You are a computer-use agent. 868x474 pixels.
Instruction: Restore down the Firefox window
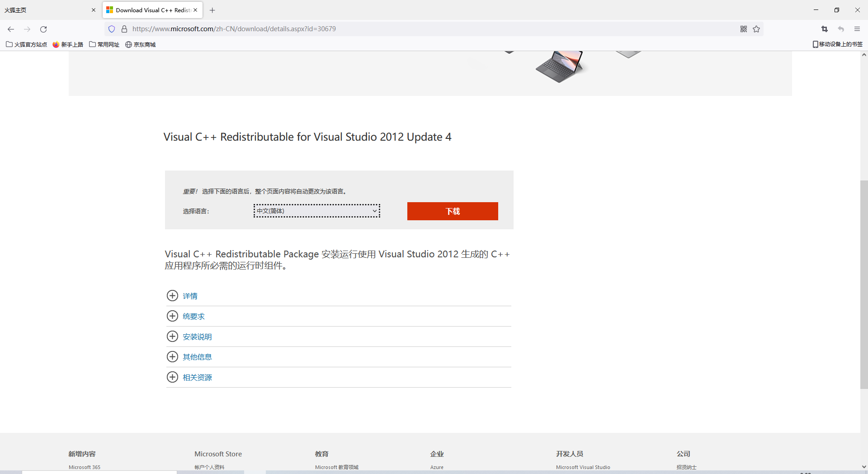837,10
